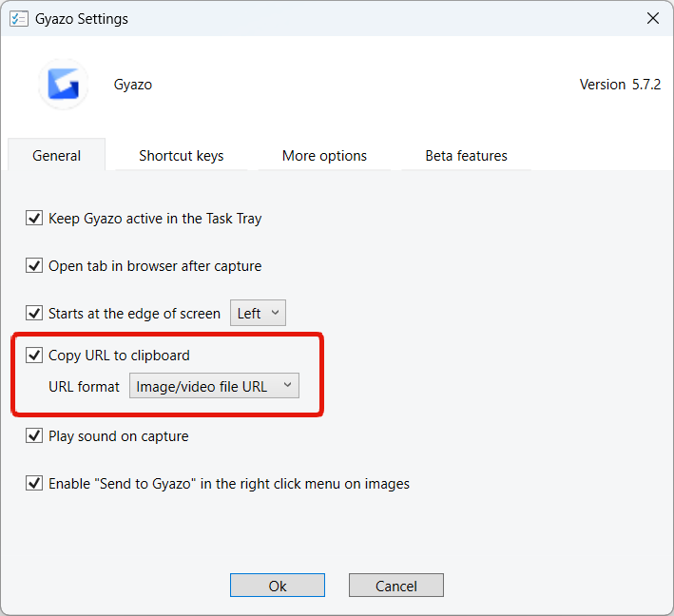The width and height of the screenshot is (674, 616).
Task: Open the Shortcut keys tab
Action: coord(181,155)
